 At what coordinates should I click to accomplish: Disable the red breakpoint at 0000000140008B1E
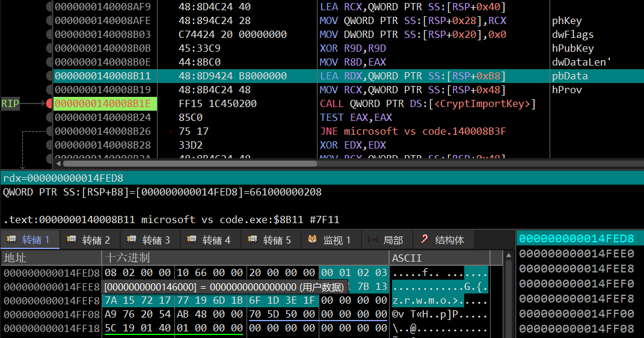(49, 103)
